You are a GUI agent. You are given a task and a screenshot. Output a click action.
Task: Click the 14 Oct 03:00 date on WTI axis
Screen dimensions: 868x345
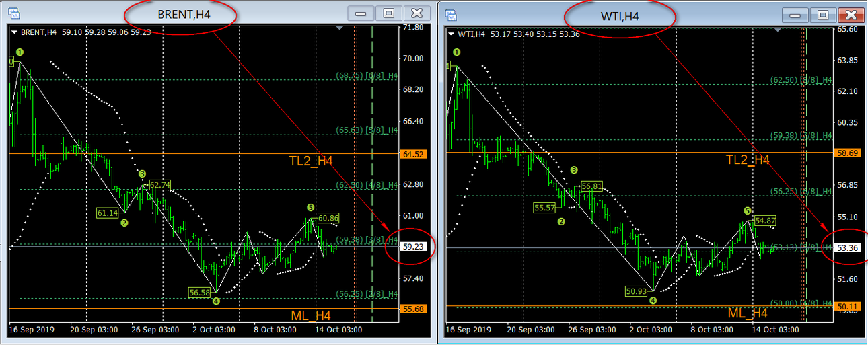point(776,330)
